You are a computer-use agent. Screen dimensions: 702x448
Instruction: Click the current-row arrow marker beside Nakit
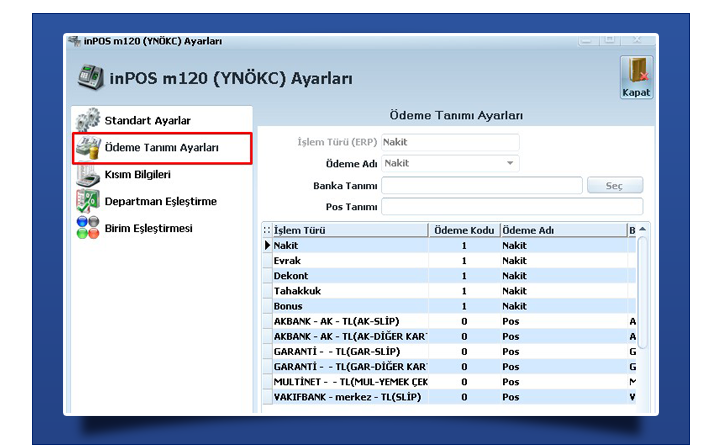[267, 245]
